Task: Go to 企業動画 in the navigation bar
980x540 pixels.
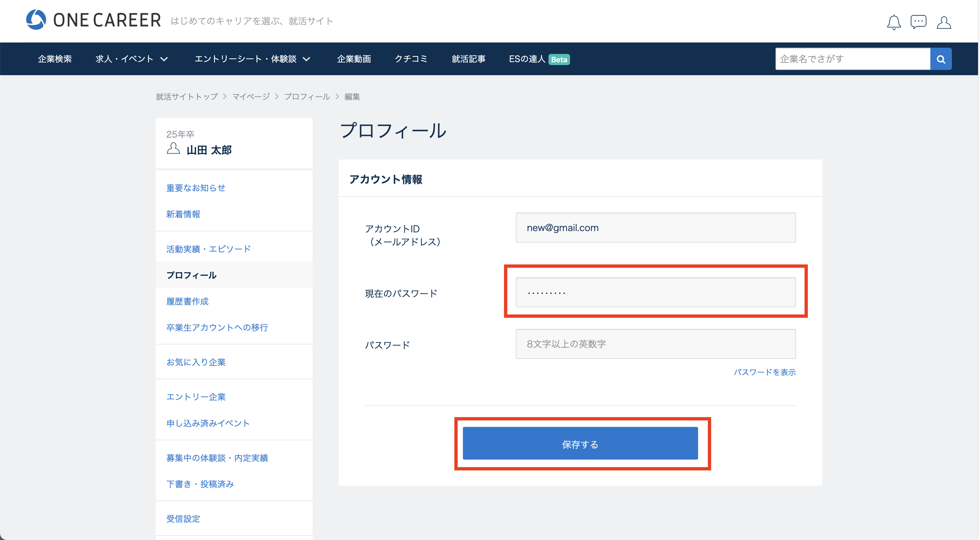Action: [x=354, y=59]
